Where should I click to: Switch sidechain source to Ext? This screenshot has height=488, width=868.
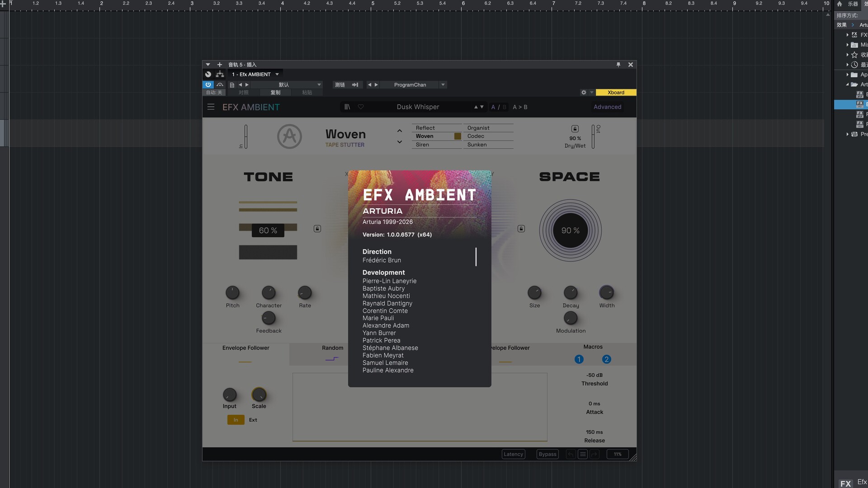point(253,420)
